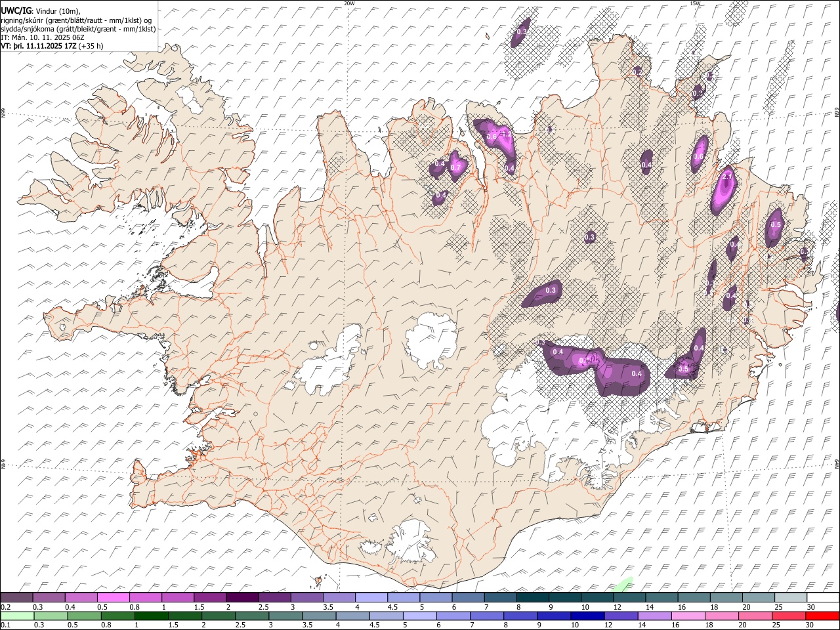Click the bold "UWC/IG" title text

(16, 10)
